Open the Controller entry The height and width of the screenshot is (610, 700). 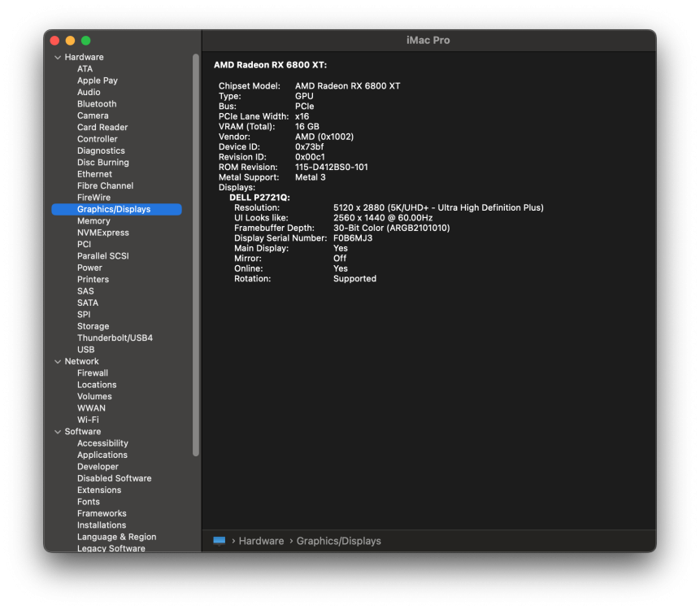point(98,139)
